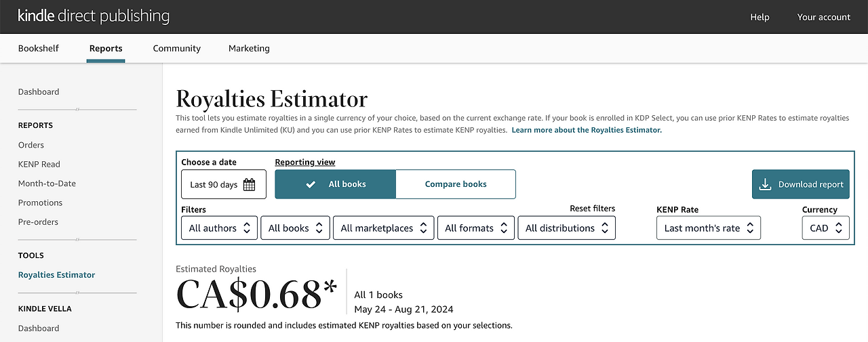The width and height of the screenshot is (868, 342).
Task: Open the Marketing tab
Action: [249, 48]
